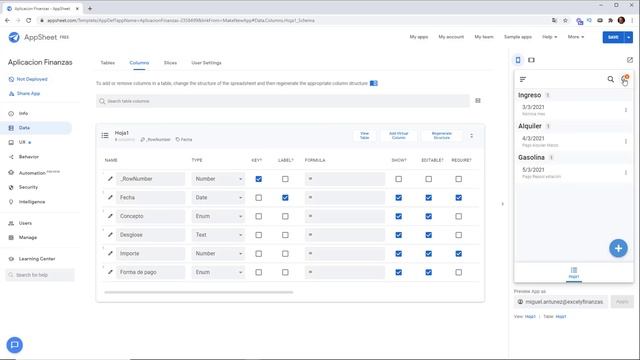Open the Behavior section in sidebar
The width and height of the screenshot is (640, 360).
[29, 157]
